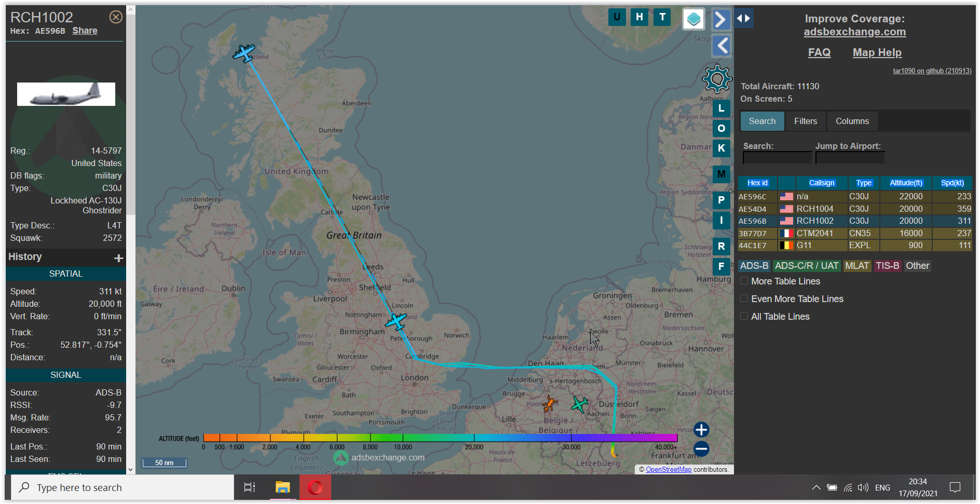
Task: Click the left chevron panel arrow
Action: pyautogui.click(x=721, y=46)
